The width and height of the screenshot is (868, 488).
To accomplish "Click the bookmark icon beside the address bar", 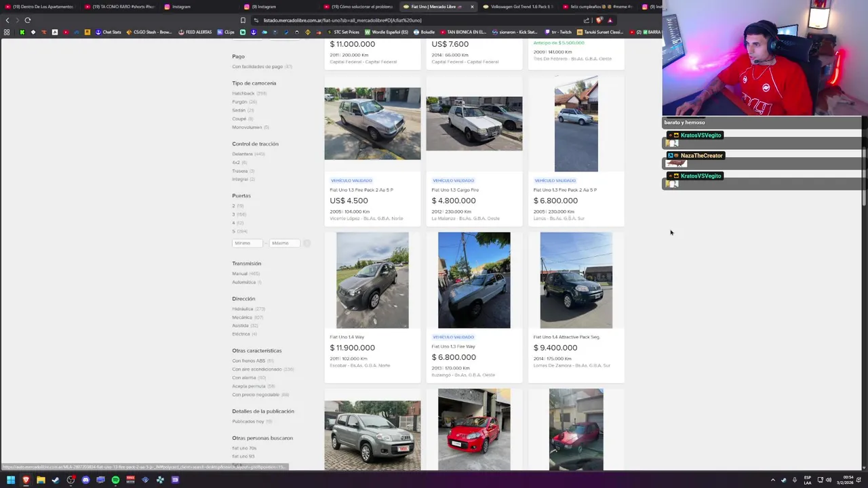I will pyautogui.click(x=244, y=20).
